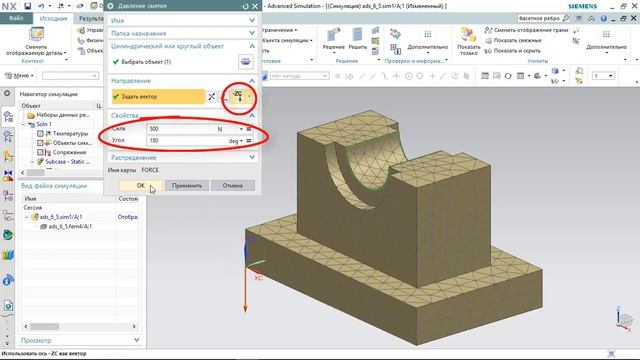Click the Применить button

187,186
